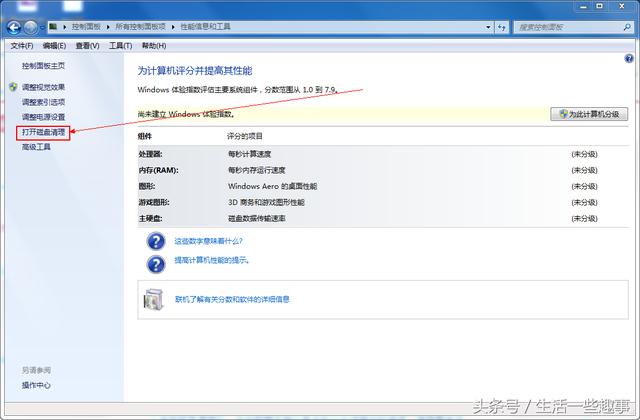The height and width of the screenshot is (420, 640).
Task: Open the 查看(V) menu
Action: pos(87,46)
